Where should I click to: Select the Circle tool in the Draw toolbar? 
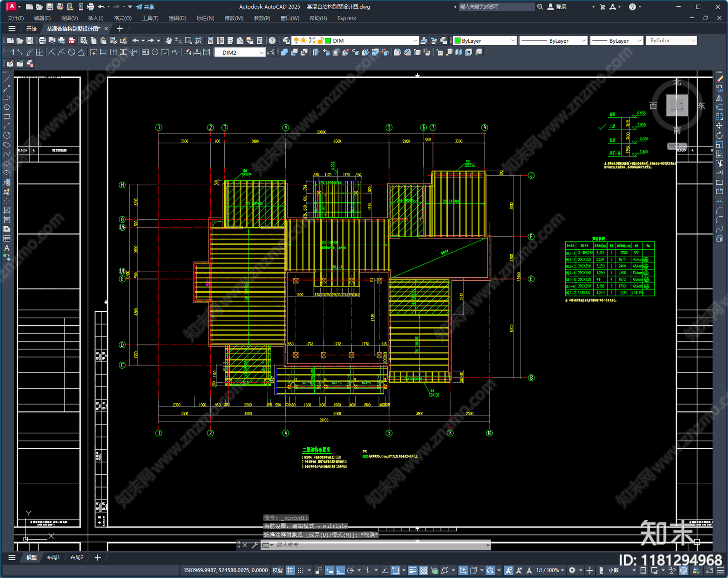pos(7,135)
